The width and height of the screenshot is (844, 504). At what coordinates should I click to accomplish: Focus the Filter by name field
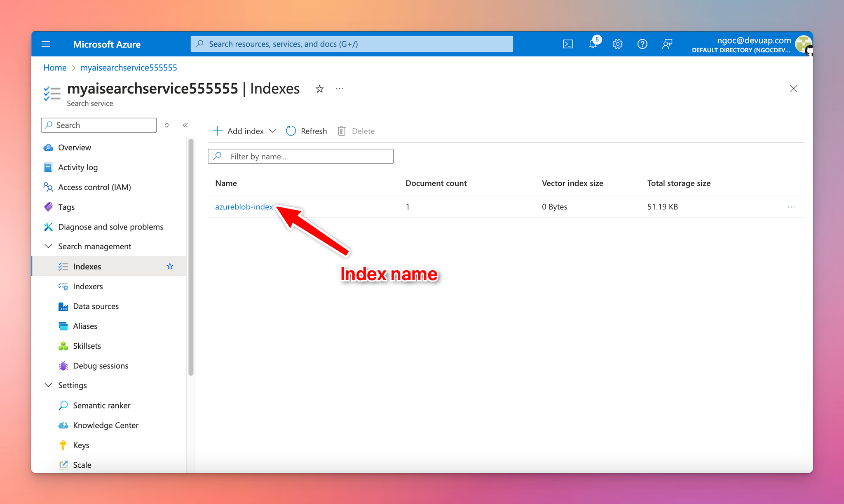point(300,156)
